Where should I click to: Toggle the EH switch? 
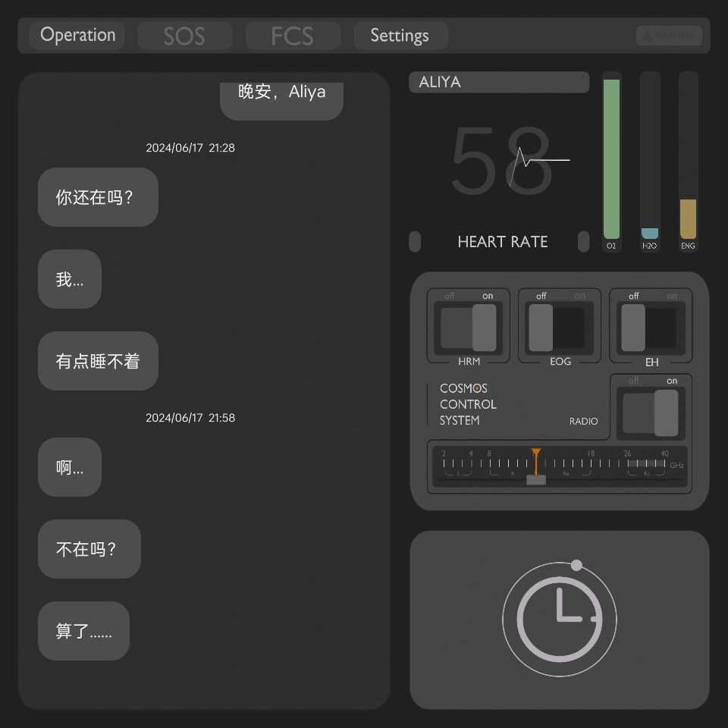pos(651,328)
